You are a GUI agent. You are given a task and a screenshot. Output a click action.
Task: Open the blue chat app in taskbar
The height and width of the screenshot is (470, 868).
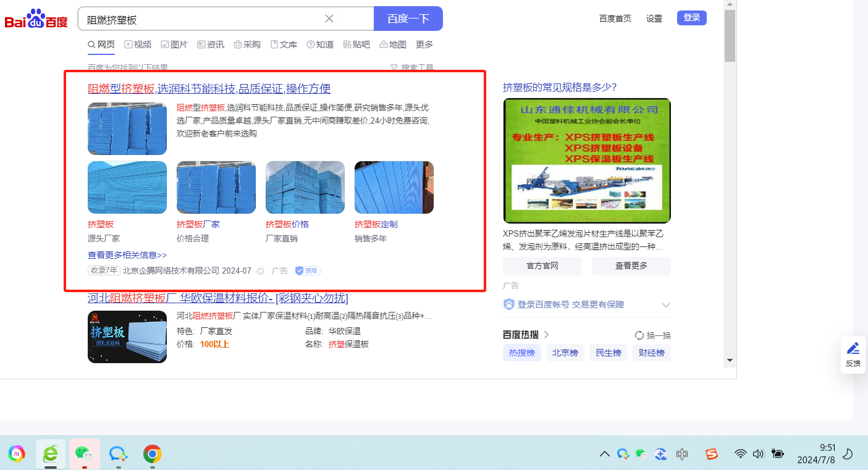[x=118, y=454]
